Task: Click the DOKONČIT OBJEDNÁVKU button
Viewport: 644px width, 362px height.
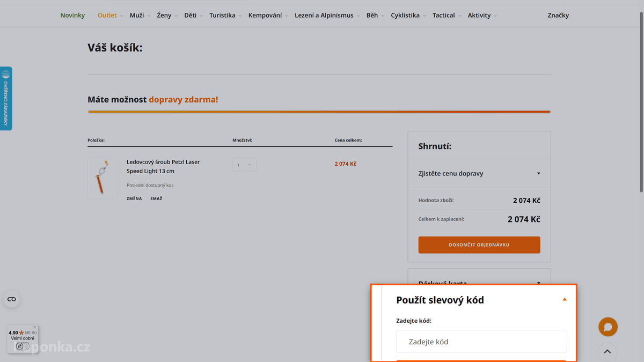Action: (479, 245)
